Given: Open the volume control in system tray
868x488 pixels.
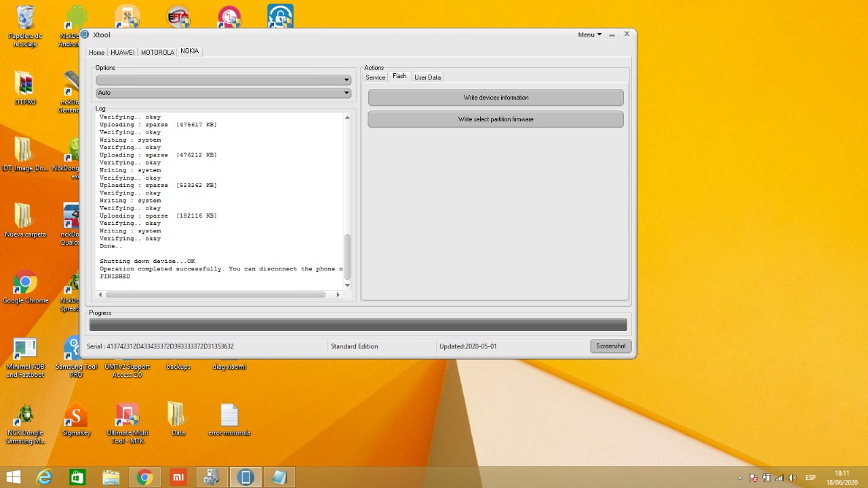Looking at the screenshot, I should 792,478.
